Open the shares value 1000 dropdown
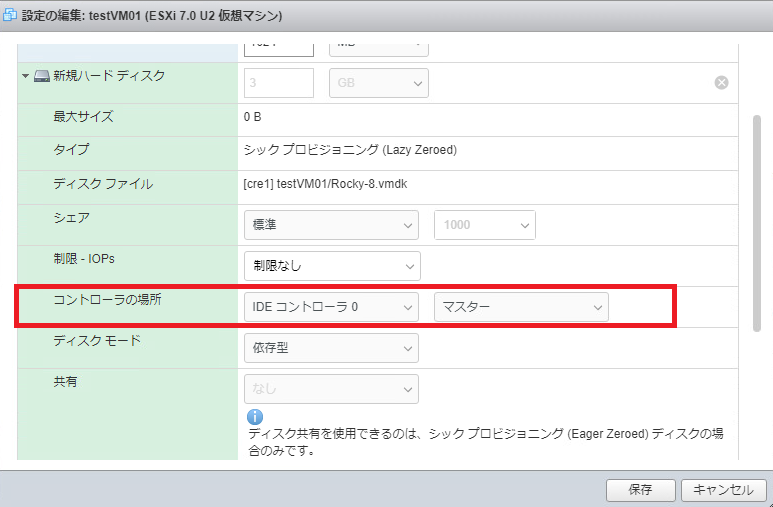The height and width of the screenshot is (507, 773). [485, 225]
